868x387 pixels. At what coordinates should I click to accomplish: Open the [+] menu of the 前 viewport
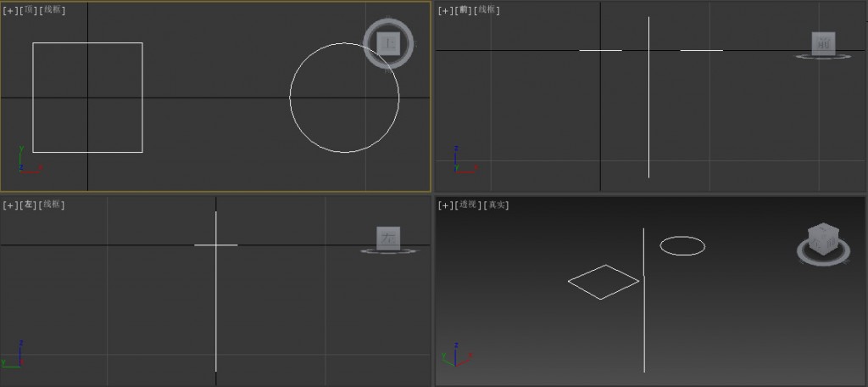point(446,10)
